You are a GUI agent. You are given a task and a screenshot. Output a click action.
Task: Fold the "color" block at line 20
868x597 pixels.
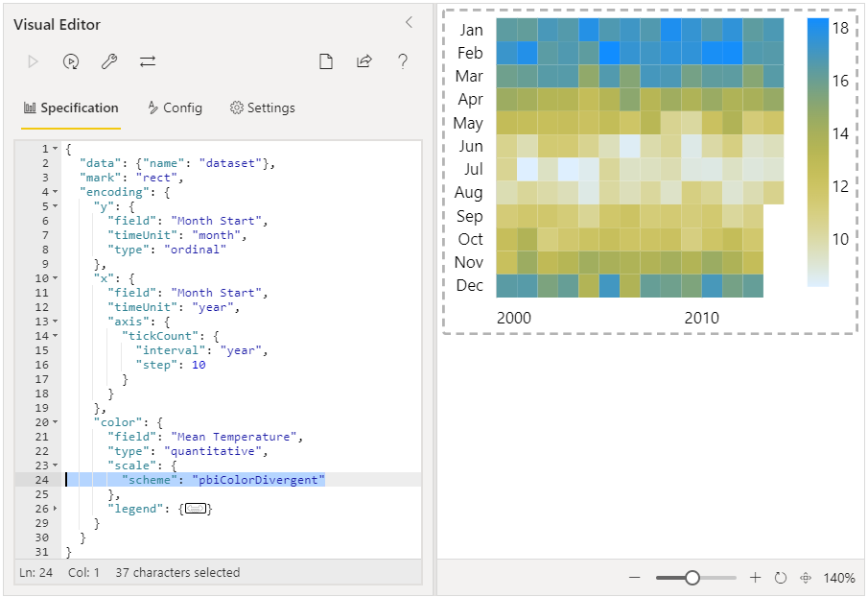[x=55, y=422]
